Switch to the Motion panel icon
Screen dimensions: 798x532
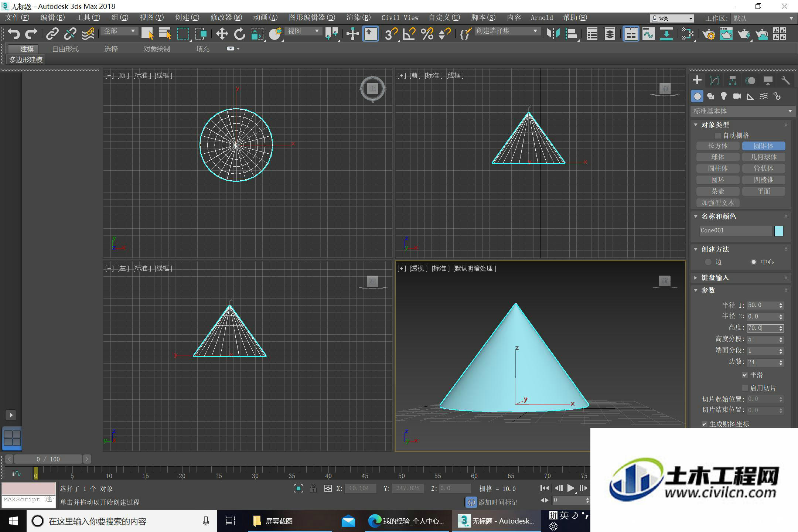(x=750, y=81)
